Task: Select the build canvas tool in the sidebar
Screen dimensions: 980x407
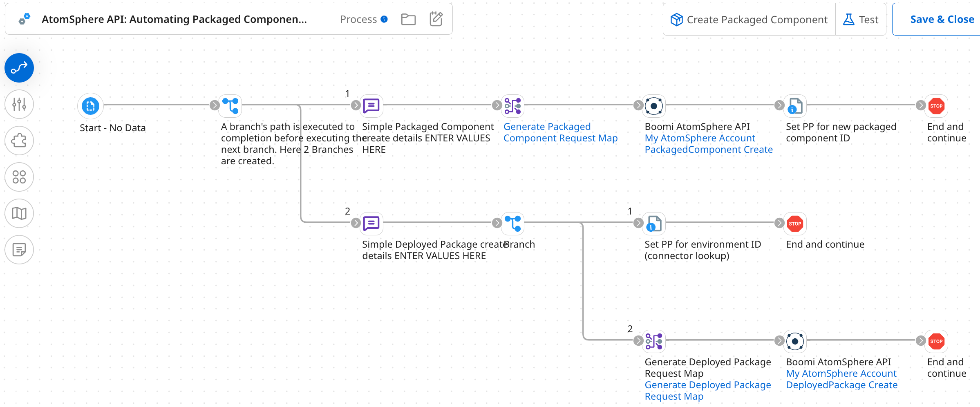Action: click(x=19, y=68)
